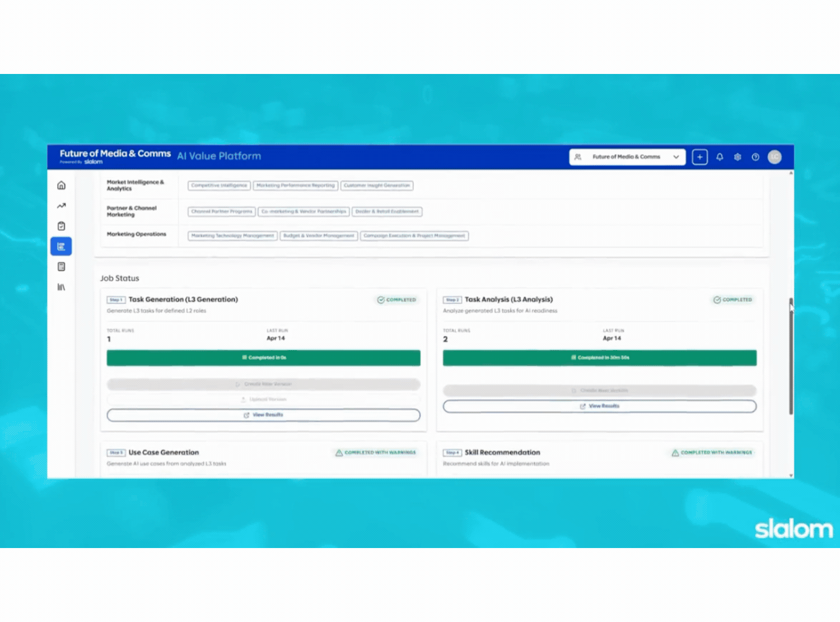Image resolution: width=840 pixels, height=622 pixels.
Task: Select the Marketing Technology Management tag
Action: tap(232, 236)
